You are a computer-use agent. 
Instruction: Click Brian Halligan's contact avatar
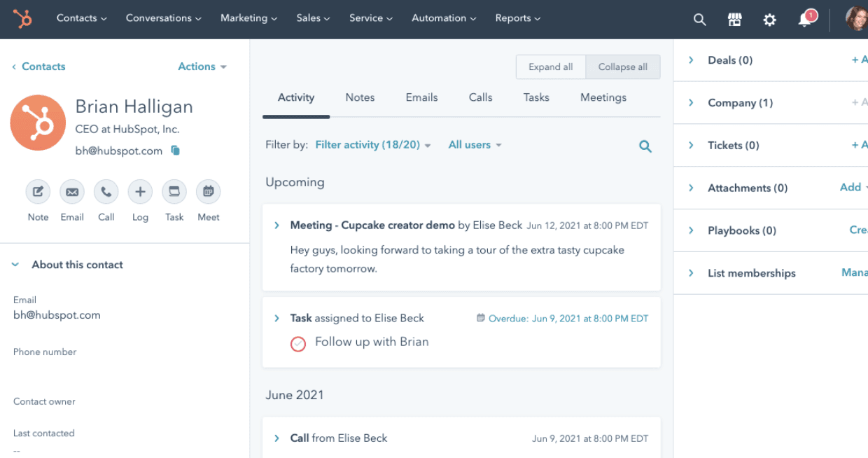pos(38,123)
